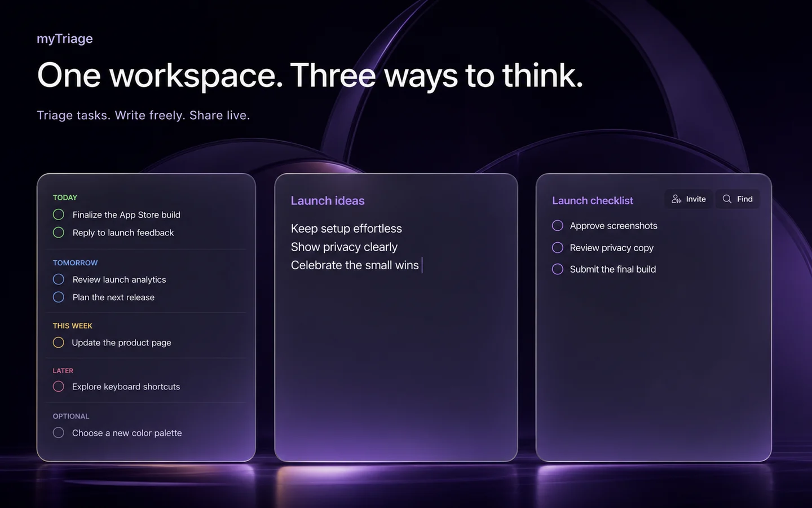Select the Reply to launch feedback text
The height and width of the screenshot is (508, 812).
click(123, 233)
